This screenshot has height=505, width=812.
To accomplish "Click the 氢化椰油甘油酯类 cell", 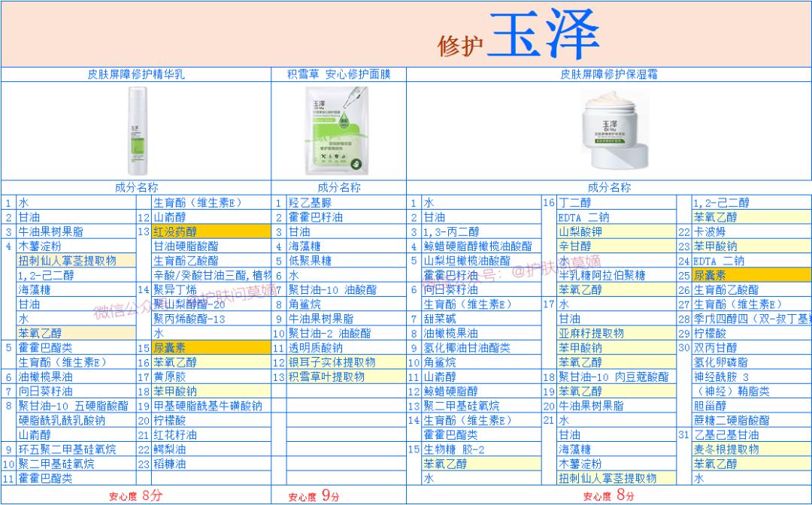I will 482,348.
